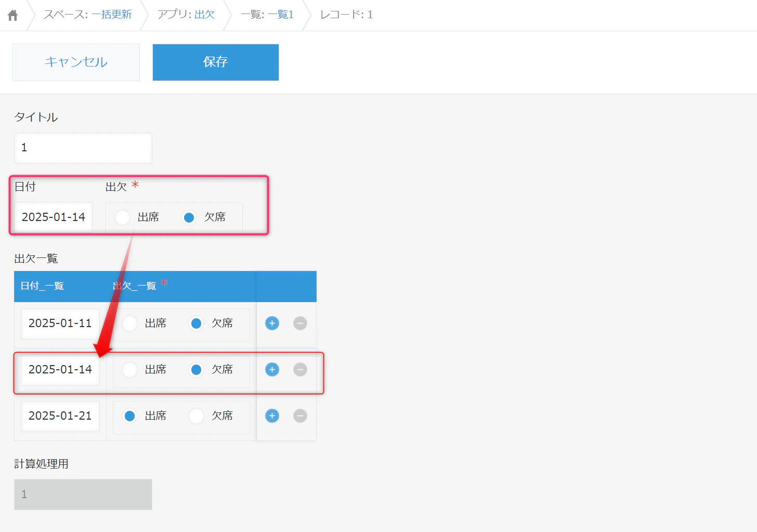Viewport: 757px width, 532px height.
Task: Click the disabled 計算処理用 field
Action: [x=83, y=495]
